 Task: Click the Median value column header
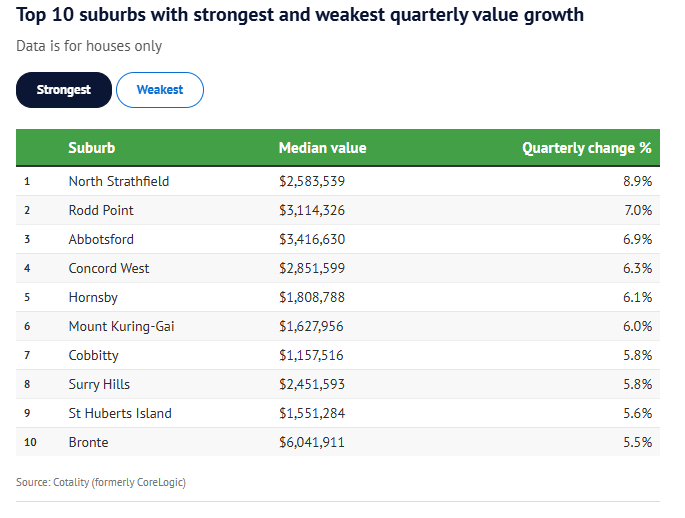coord(322,148)
